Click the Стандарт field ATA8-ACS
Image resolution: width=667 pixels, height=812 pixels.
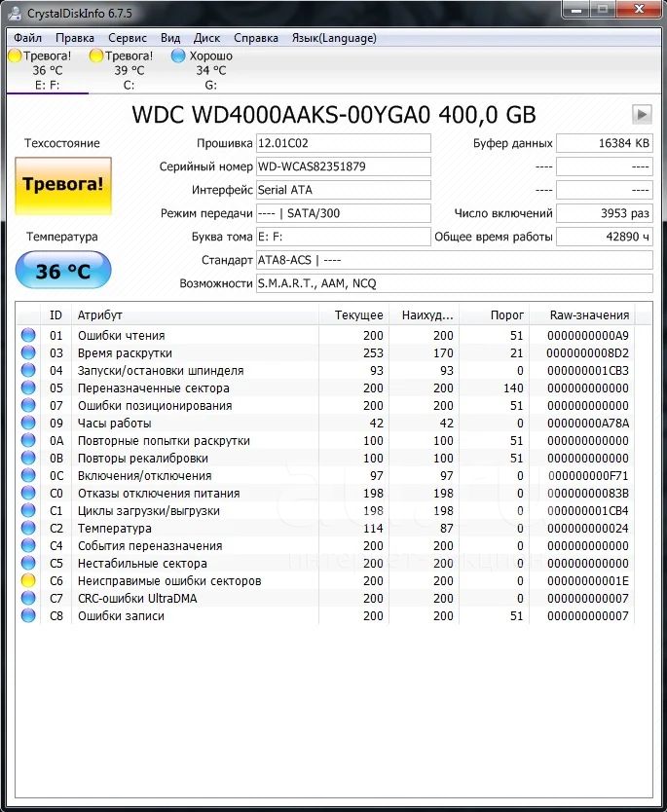(x=455, y=260)
